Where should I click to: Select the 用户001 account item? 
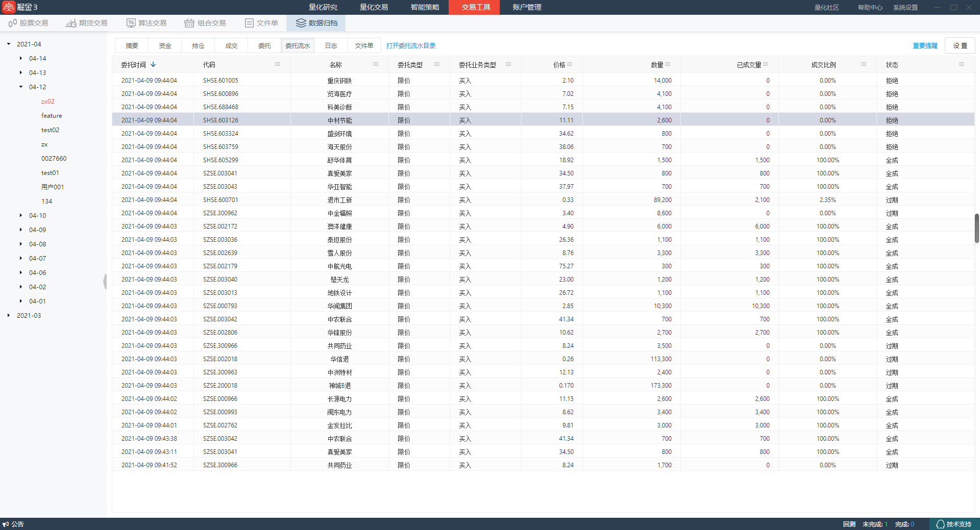53,187
